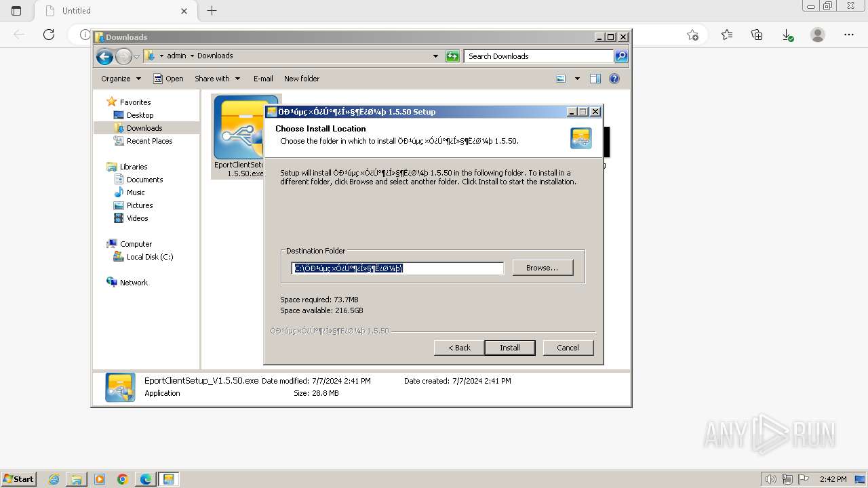This screenshot has width=868, height=488.
Task: Expand the Share with dropdown
Action: coord(218,79)
